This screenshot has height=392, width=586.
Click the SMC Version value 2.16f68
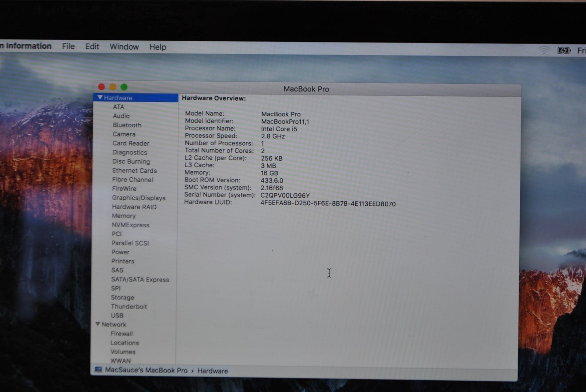[x=271, y=188]
